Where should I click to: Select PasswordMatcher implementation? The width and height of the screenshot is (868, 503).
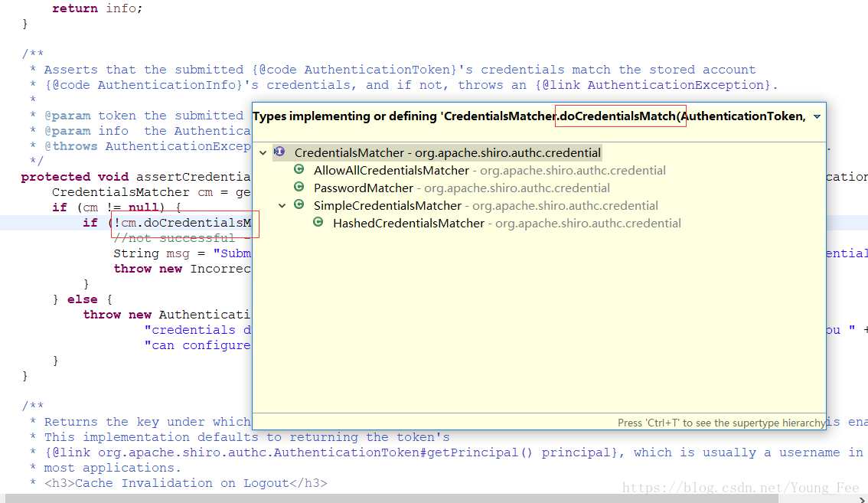tap(462, 188)
